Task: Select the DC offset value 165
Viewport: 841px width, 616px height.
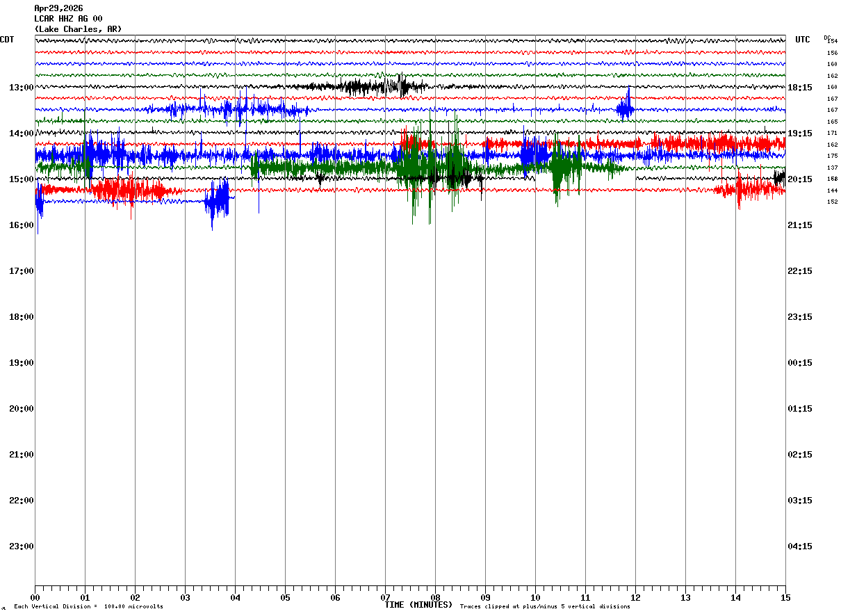Action: click(832, 122)
